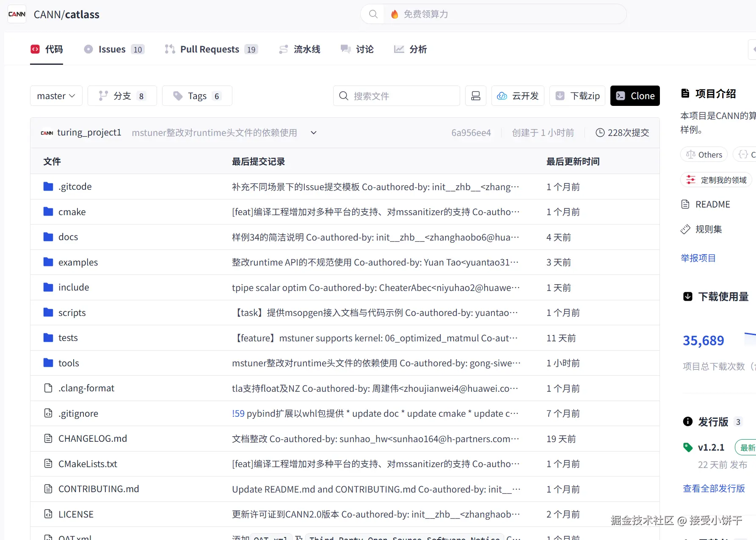
Task: Click 查看全部发行版 link
Action: pyautogui.click(x=714, y=488)
